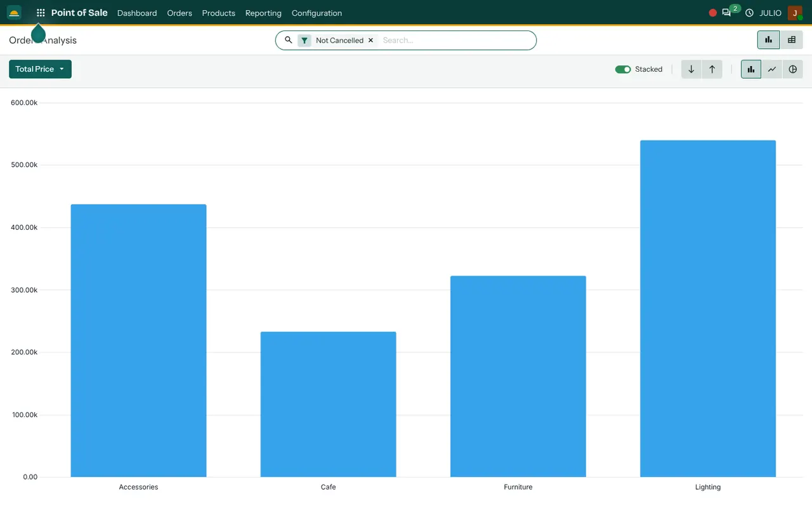
Task: Switch to pivot table view
Action: pos(792,39)
